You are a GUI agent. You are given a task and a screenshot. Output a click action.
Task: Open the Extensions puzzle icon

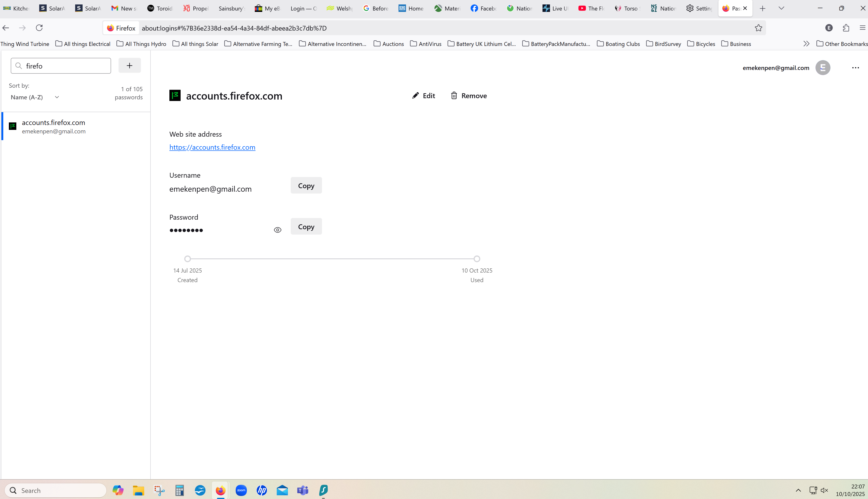pos(846,28)
